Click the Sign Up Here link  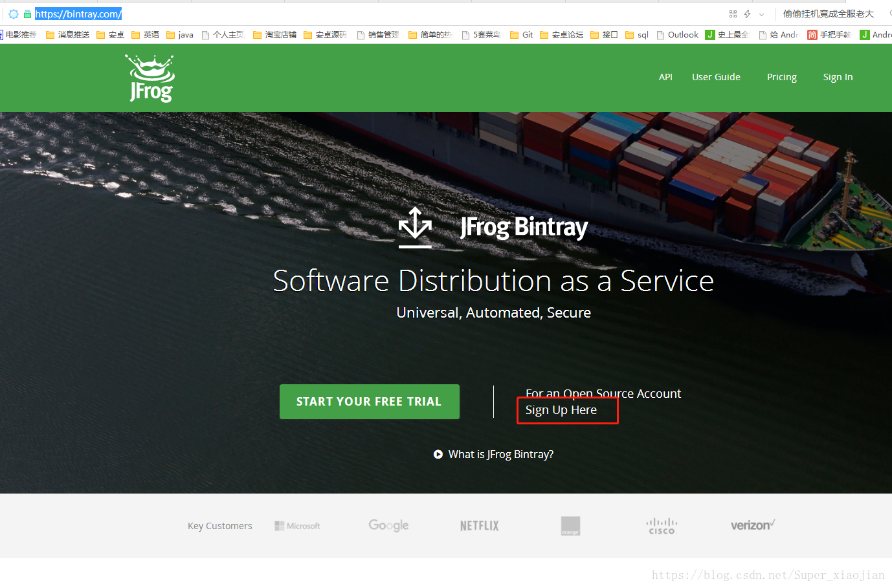click(x=561, y=410)
